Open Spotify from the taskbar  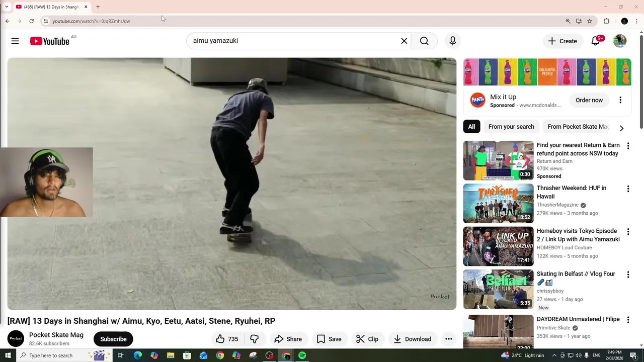pyautogui.click(x=302, y=355)
